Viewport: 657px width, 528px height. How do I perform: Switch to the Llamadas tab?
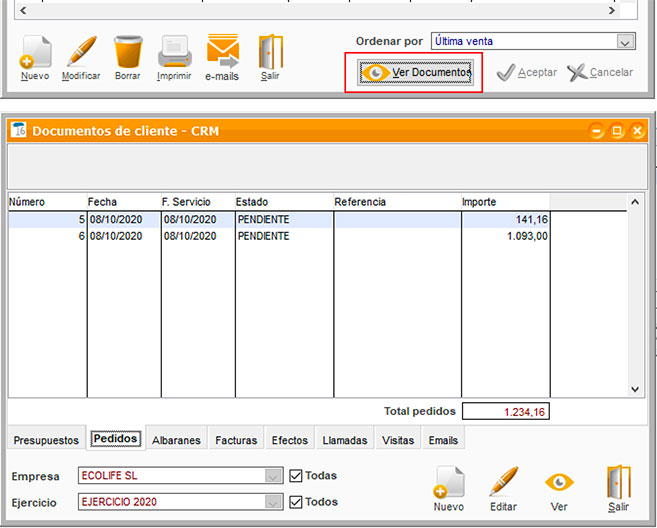(x=345, y=440)
